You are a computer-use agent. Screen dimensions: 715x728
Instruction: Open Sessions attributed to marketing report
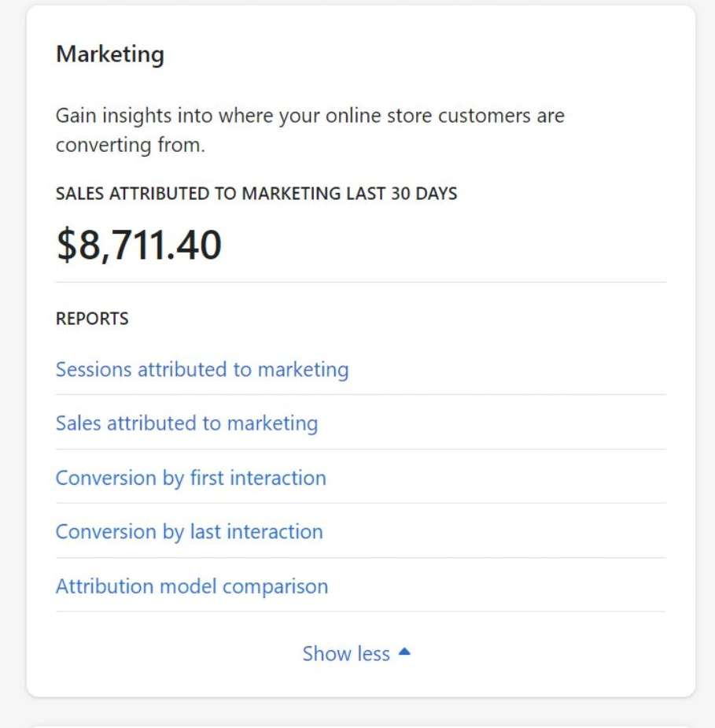click(202, 370)
